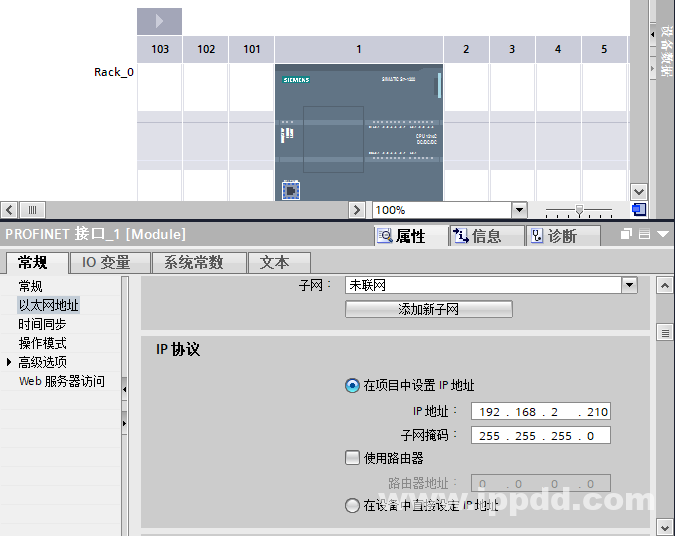Screen dimensions: 675x536
Task: Click the zoom slider handle
Action: pyautogui.click(x=579, y=210)
